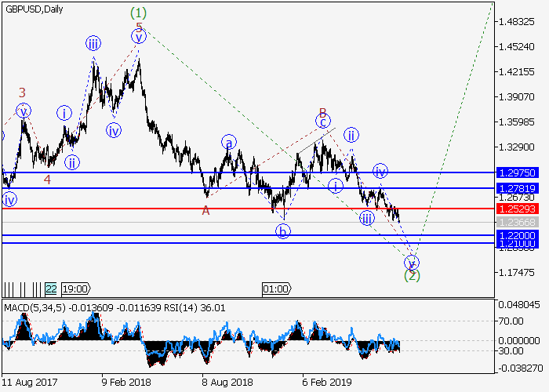
Task: Click the circled 'c' wave label
Action: (322, 120)
